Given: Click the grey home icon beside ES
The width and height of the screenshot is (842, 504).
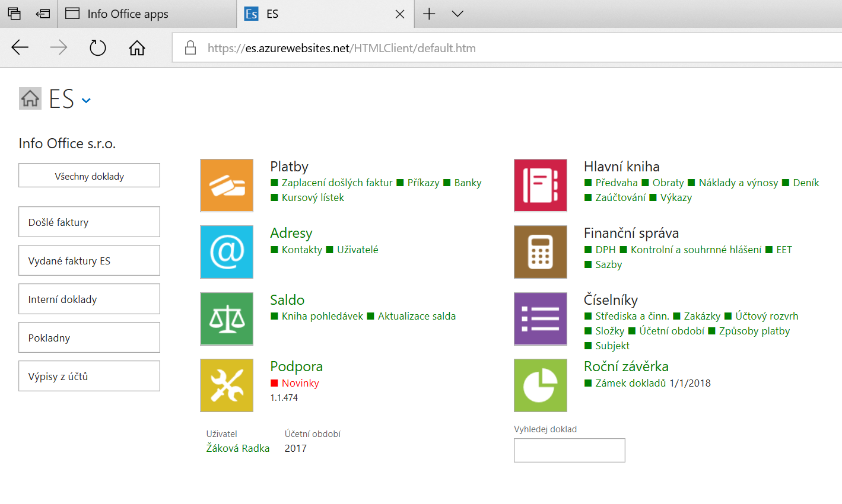Looking at the screenshot, I should click(x=30, y=98).
